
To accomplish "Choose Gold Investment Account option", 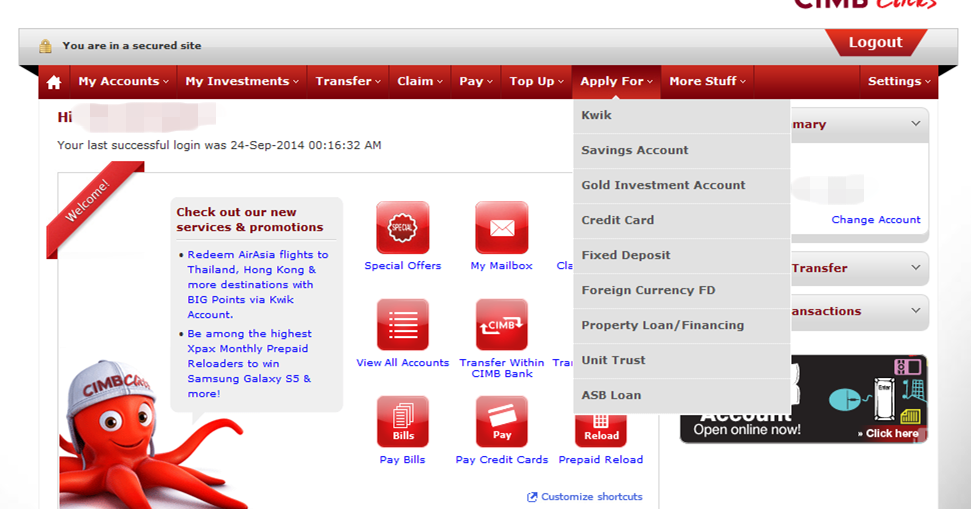I will coord(681,185).
